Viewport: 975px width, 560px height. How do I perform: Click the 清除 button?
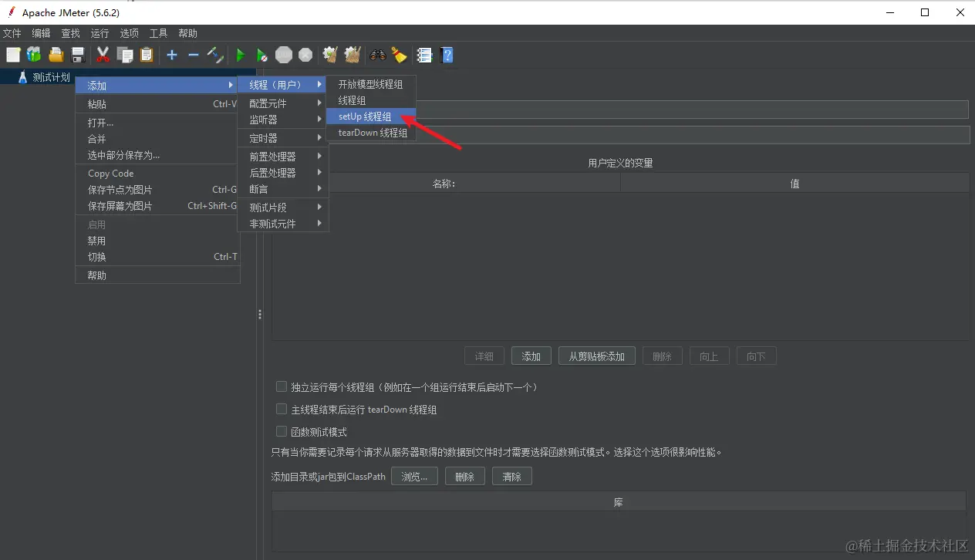(512, 477)
